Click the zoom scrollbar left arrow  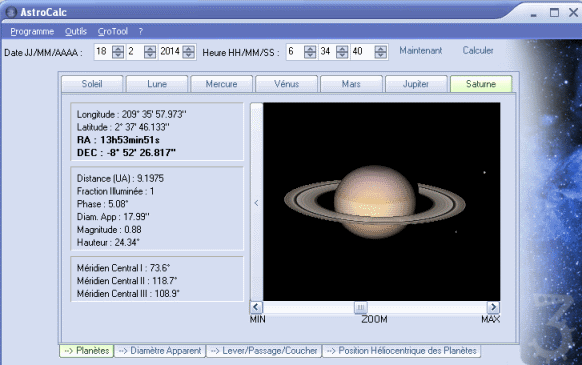256,307
